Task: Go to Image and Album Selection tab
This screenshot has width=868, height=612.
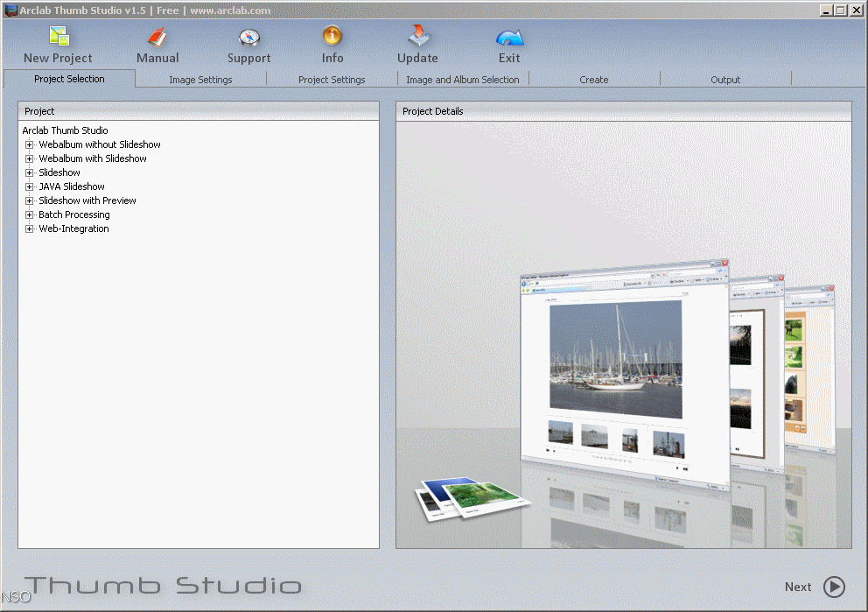Action: pyautogui.click(x=463, y=80)
